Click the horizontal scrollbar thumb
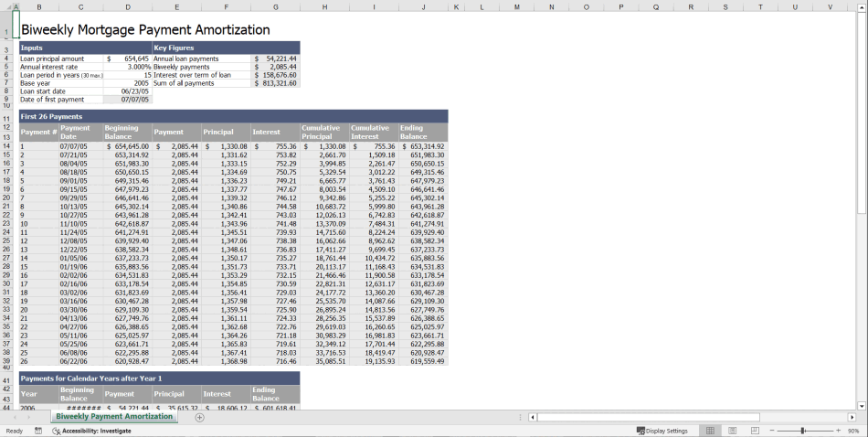The width and height of the screenshot is (868, 437). [x=648, y=417]
